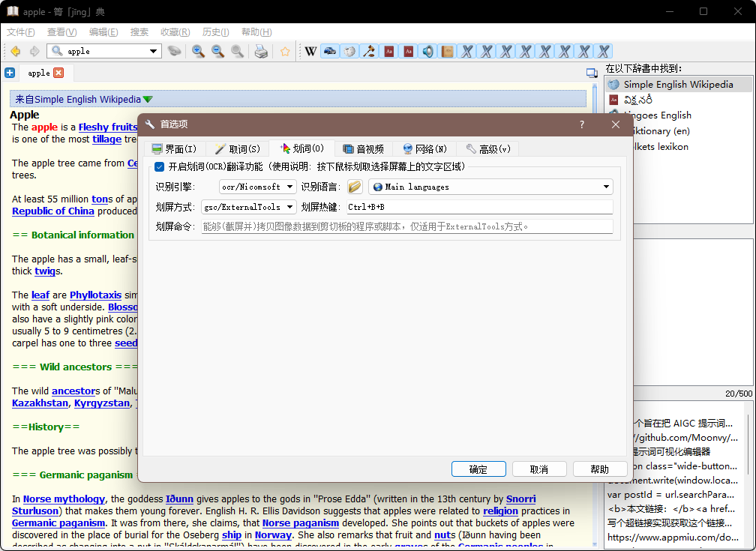
Task: Open the 搜索 menu
Action: (x=139, y=32)
